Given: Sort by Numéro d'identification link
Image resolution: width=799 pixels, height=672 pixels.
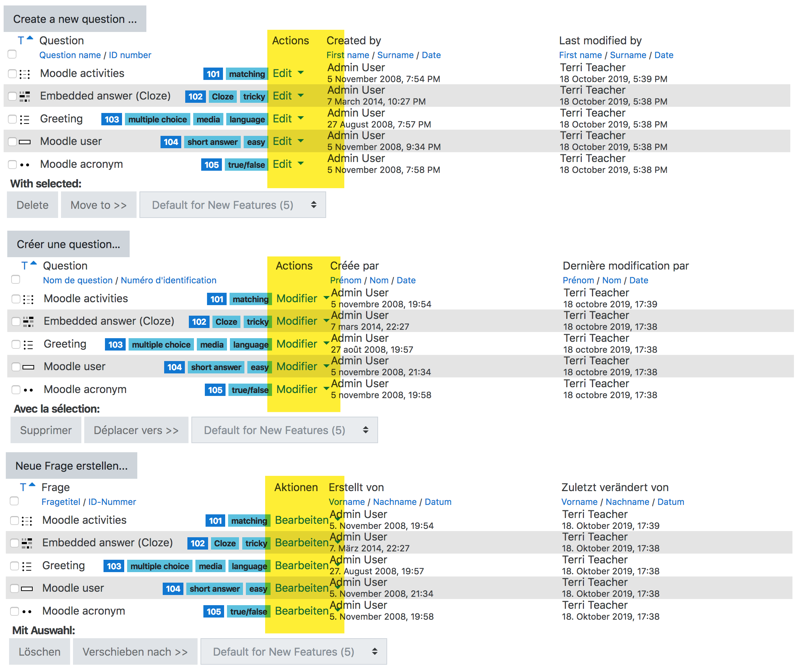Looking at the screenshot, I should point(168,280).
